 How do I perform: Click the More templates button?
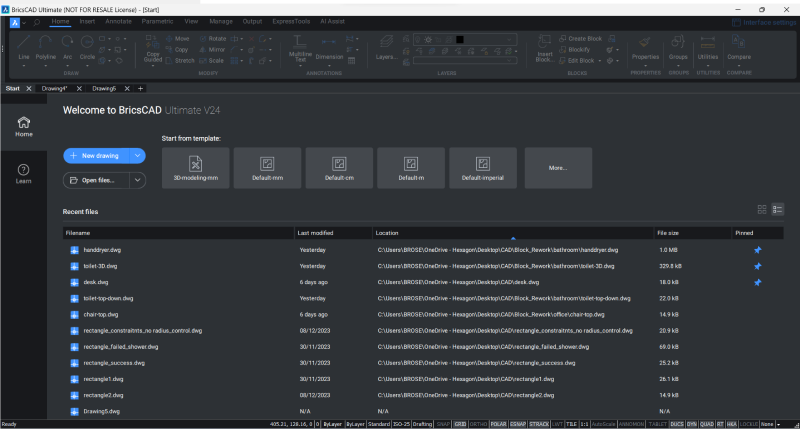[x=558, y=168]
